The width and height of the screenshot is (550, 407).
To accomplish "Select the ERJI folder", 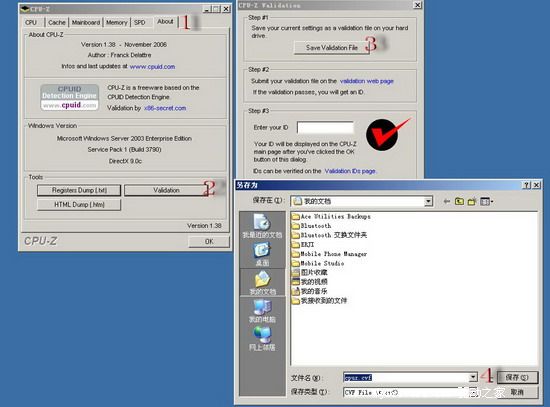I will [x=303, y=245].
